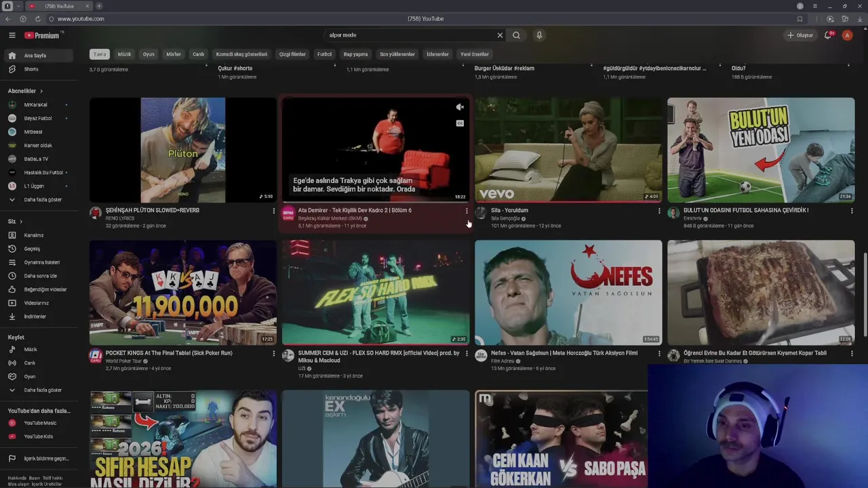Open Canlı under Keşfet

click(39, 363)
